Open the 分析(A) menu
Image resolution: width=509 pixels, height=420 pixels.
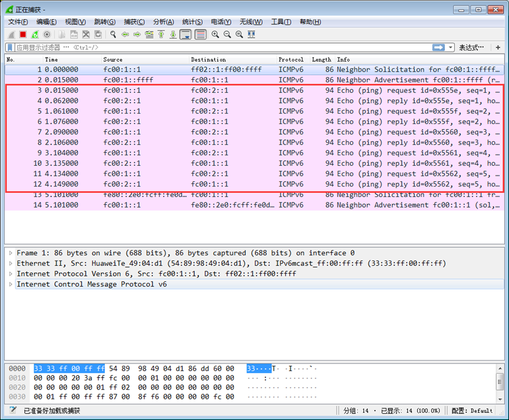(163, 22)
